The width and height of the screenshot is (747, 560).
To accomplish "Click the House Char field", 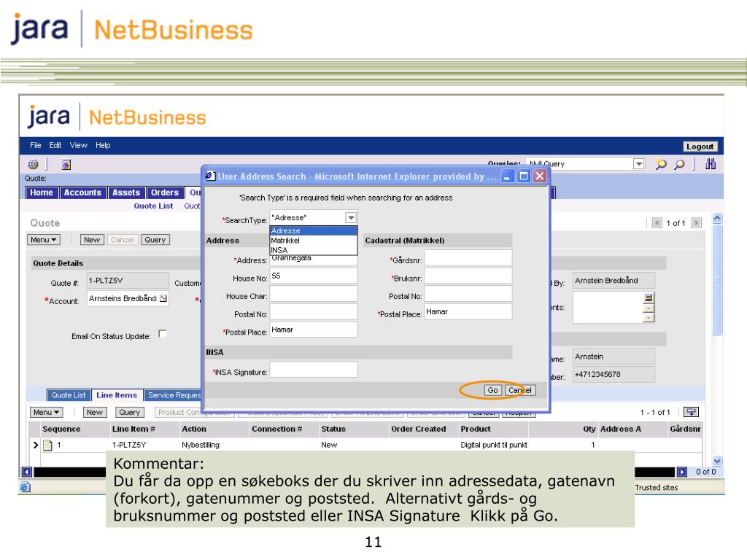I will coord(314,294).
